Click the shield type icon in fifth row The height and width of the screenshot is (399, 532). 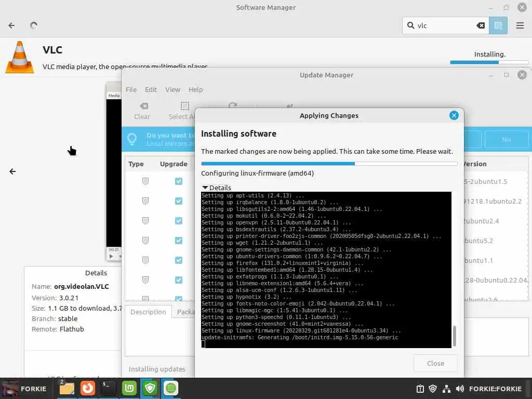[x=145, y=260]
